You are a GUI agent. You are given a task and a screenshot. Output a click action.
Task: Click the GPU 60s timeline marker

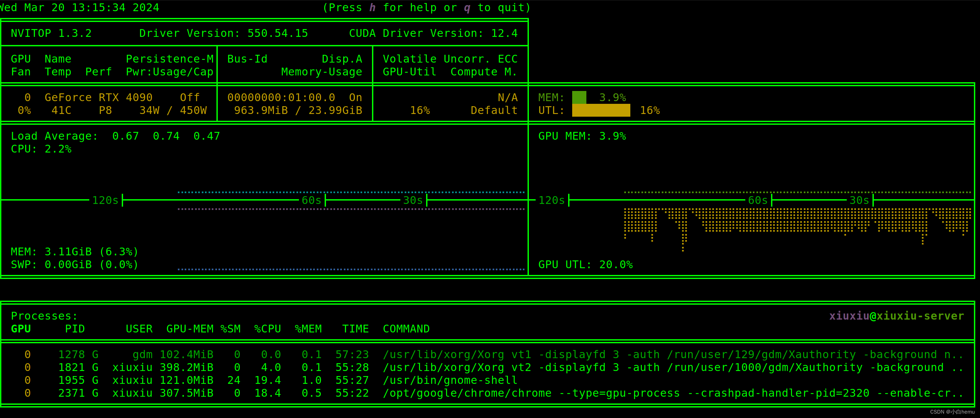point(757,200)
